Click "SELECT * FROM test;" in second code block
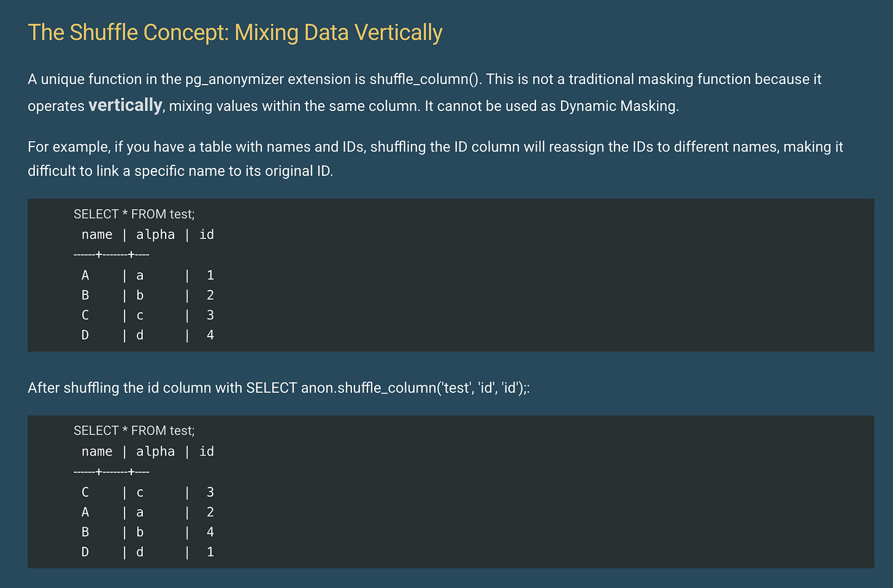Screen dimensions: 893x588 134,430
